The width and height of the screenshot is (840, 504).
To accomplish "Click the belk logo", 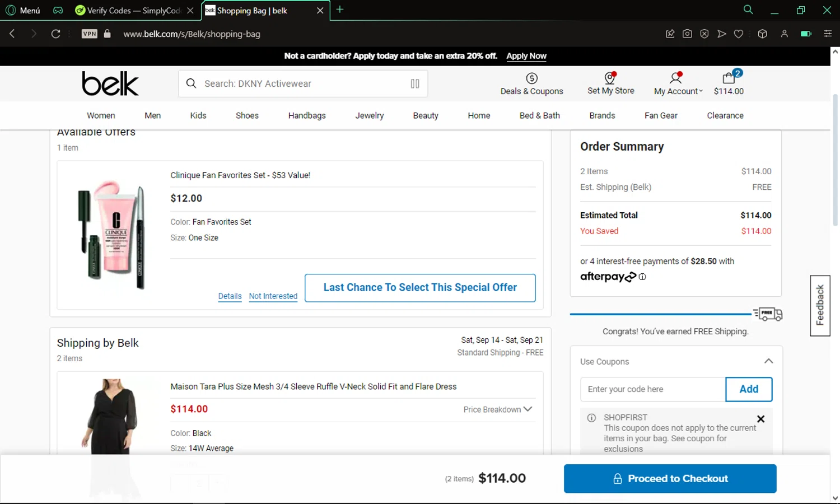I will (x=110, y=83).
